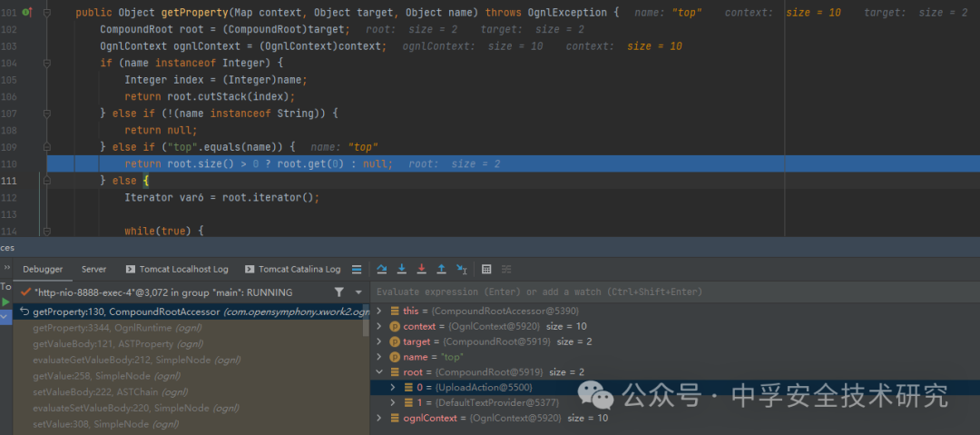Expand the context variable node

pos(378,326)
